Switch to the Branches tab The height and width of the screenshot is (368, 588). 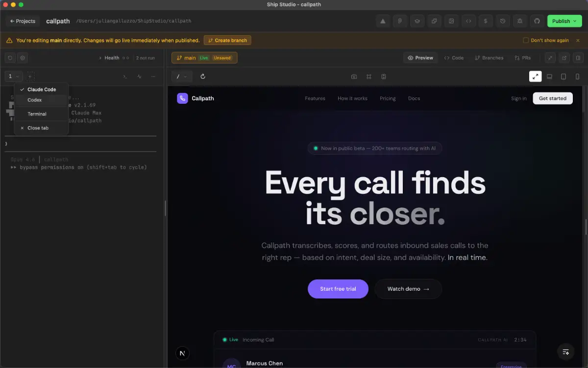coord(489,58)
